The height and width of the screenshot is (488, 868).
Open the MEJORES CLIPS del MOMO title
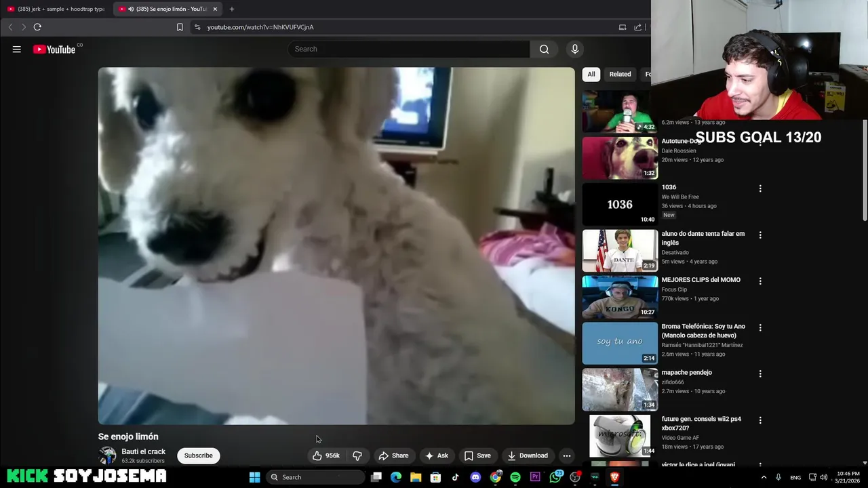point(701,280)
